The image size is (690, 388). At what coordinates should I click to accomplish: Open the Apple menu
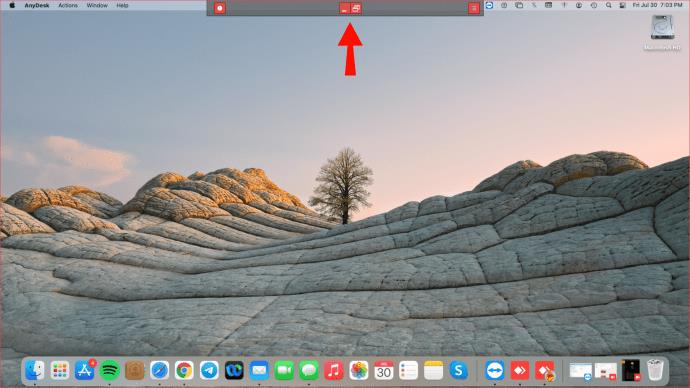12,5
